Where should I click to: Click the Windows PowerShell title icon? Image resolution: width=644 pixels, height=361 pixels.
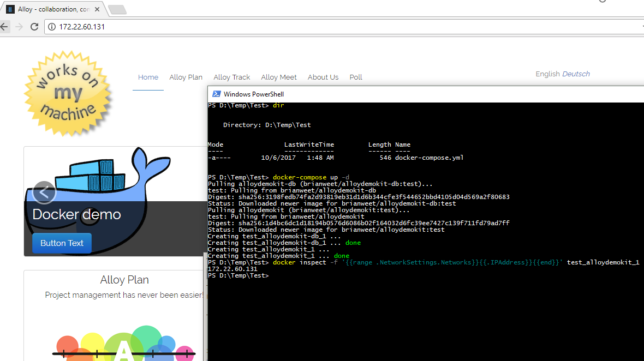(x=216, y=94)
